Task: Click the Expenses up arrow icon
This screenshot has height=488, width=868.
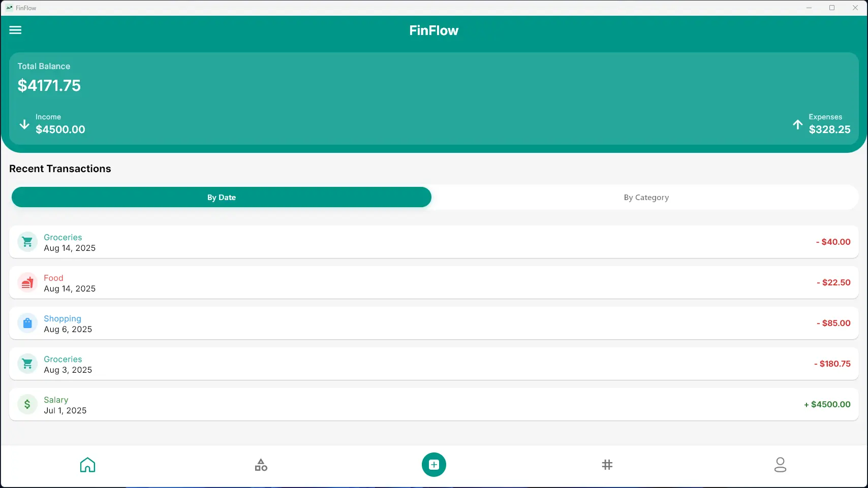Action: point(798,124)
